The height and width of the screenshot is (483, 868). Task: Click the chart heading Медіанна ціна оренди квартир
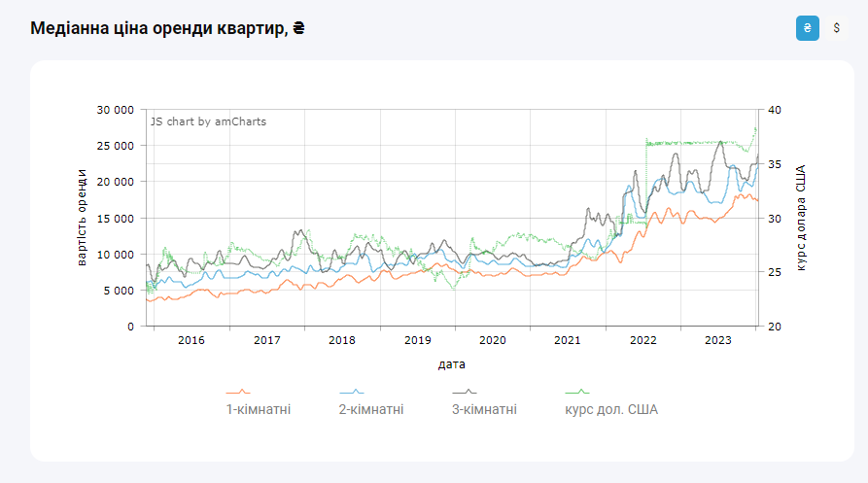pyautogui.click(x=168, y=28)
